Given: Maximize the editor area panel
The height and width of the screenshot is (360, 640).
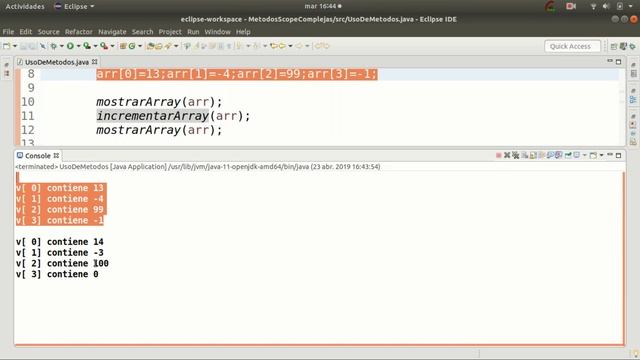Looking at the screenshot, I should pos(618,62).
